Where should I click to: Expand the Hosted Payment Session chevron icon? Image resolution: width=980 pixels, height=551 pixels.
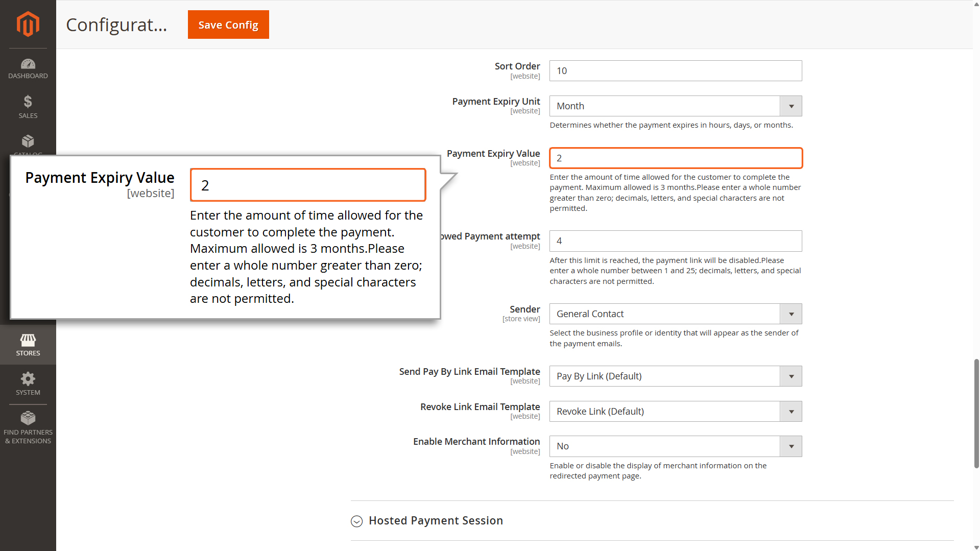[356, 521]
